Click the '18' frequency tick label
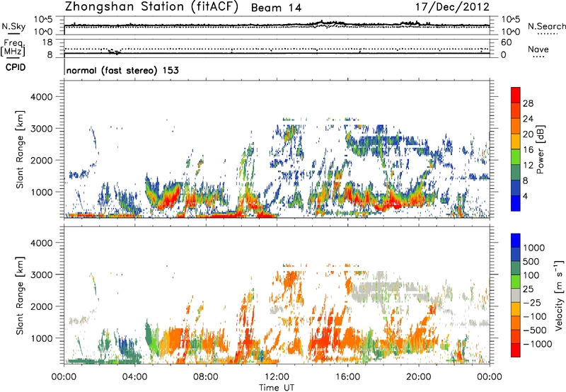Image resolution: width=566 pixels, height=392 pixels. [47, 42]
